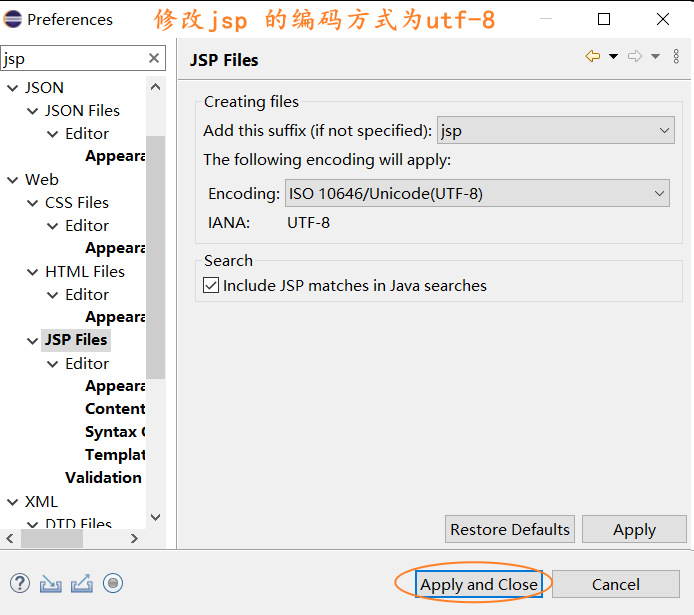The width and height of the screenshot is (694, 615).
Task: Click the forward navigation arrow
Action: tap(635, 57)
